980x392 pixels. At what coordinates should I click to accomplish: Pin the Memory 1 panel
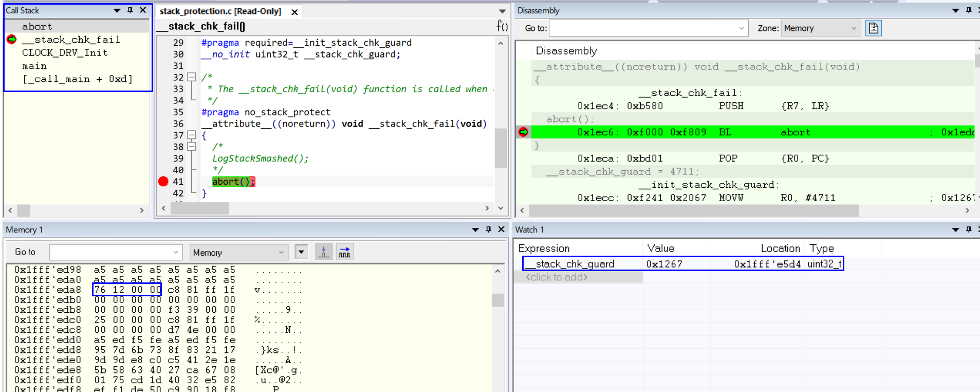click(488, 229)
